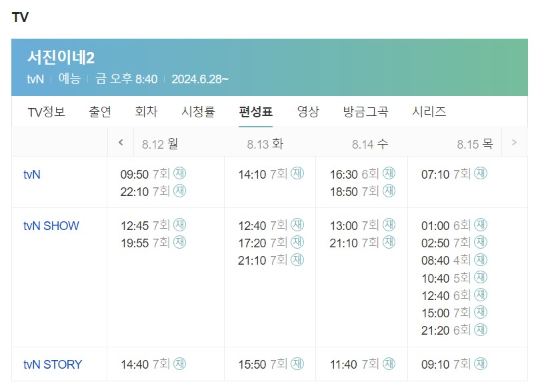This screenshot has height=392, width=540.
Task: Click tvN STORY 14:40 7회 entry
Action: [x=153, y=364]
